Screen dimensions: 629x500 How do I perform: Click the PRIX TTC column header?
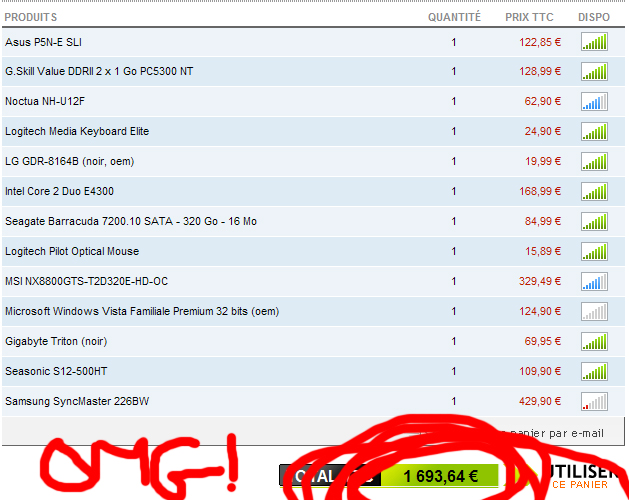point(529,17)
